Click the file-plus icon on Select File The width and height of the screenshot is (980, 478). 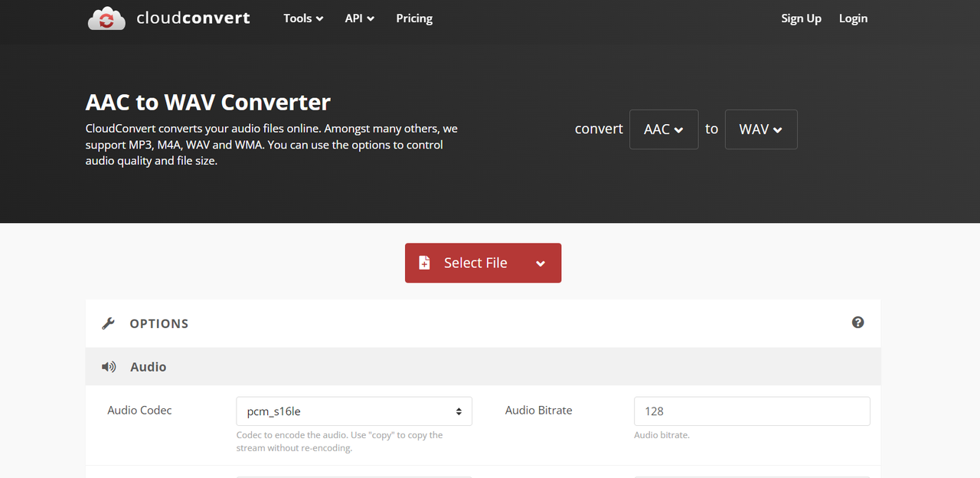424,263
